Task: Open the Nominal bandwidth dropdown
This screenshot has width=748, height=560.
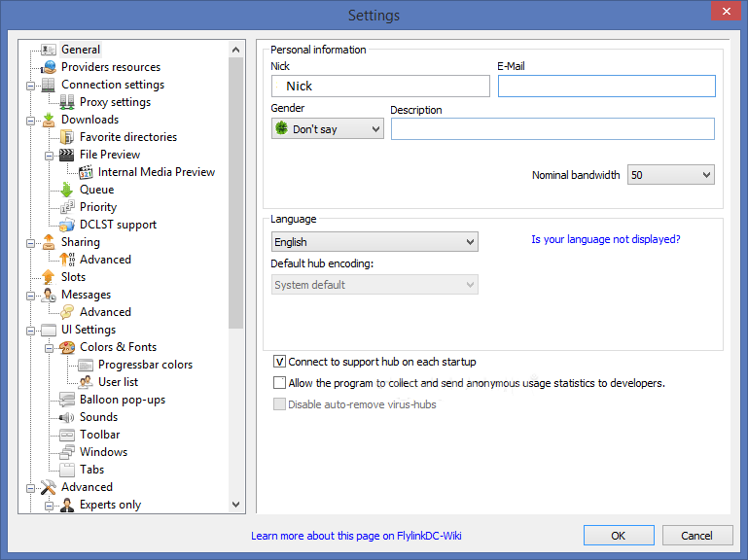Action: (x=670, y=175)
